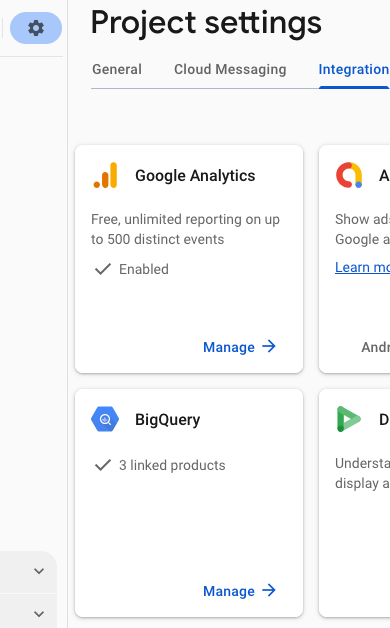Click the Project settings gear icon
The height and width of the screenshot is (628, 390).
(x=36, y=28)
